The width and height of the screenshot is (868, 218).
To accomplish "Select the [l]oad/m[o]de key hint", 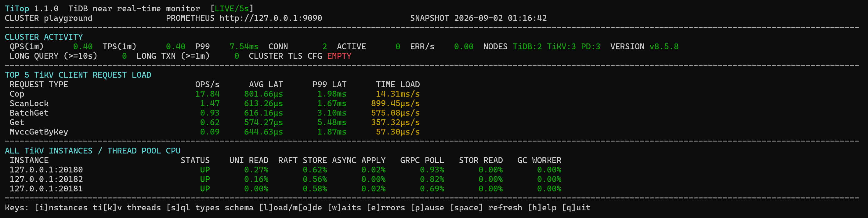I will click(291, 208).
